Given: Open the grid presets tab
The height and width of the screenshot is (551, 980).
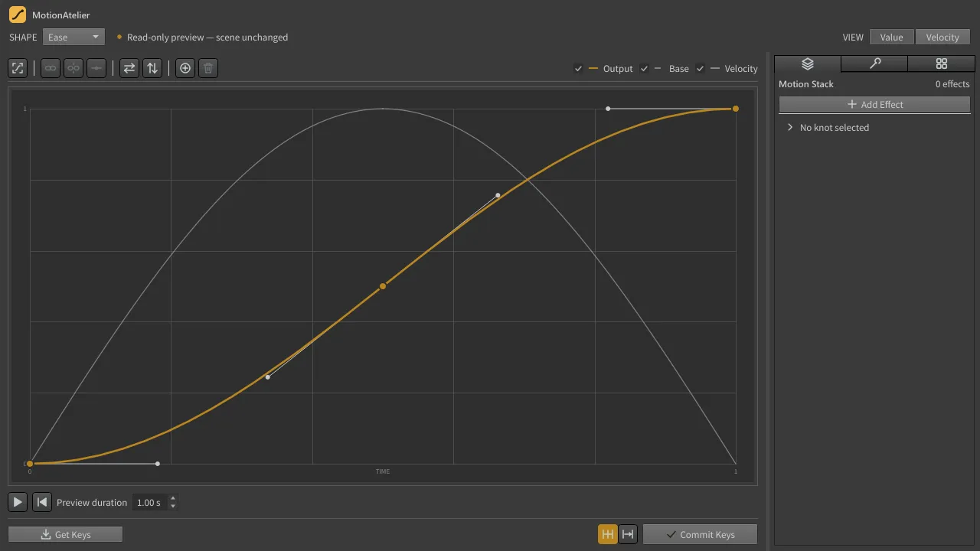Looking at the screenshot, I should 941,64.
